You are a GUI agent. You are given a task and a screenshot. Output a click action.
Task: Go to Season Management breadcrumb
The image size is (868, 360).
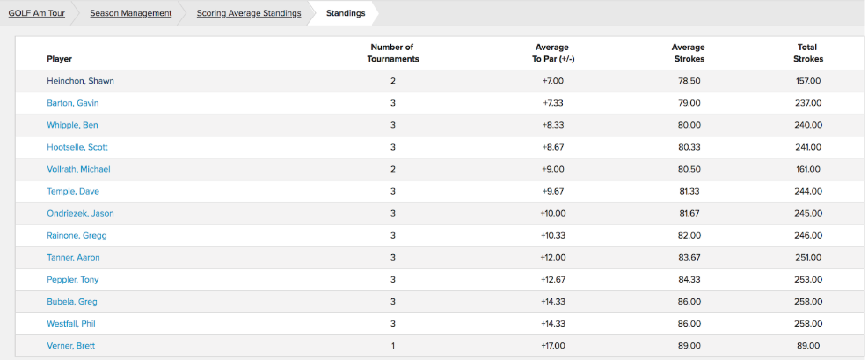pyautogui.click(x=131, y=13)
